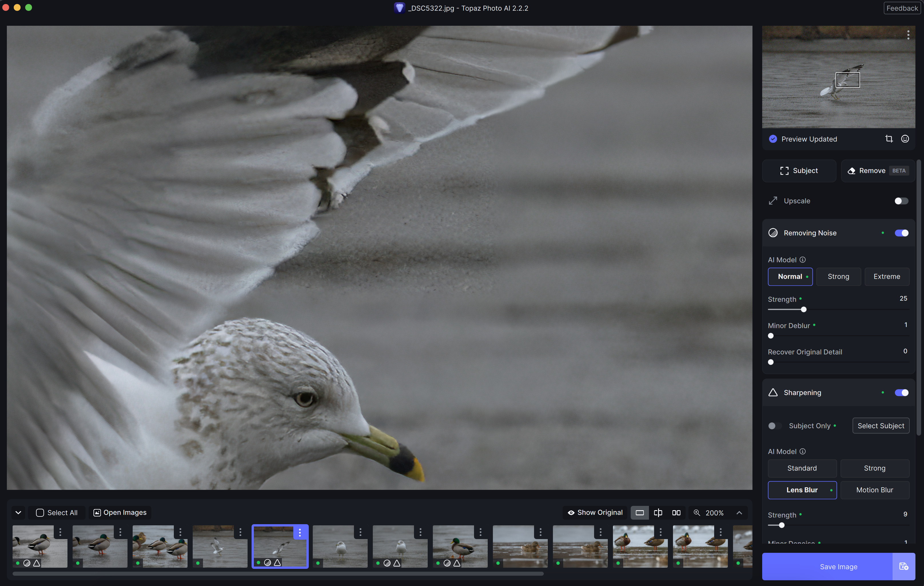Viewport: 924px width, 586px height.
Task: Check the Select All checkbox
Action: tap(40, 513)
